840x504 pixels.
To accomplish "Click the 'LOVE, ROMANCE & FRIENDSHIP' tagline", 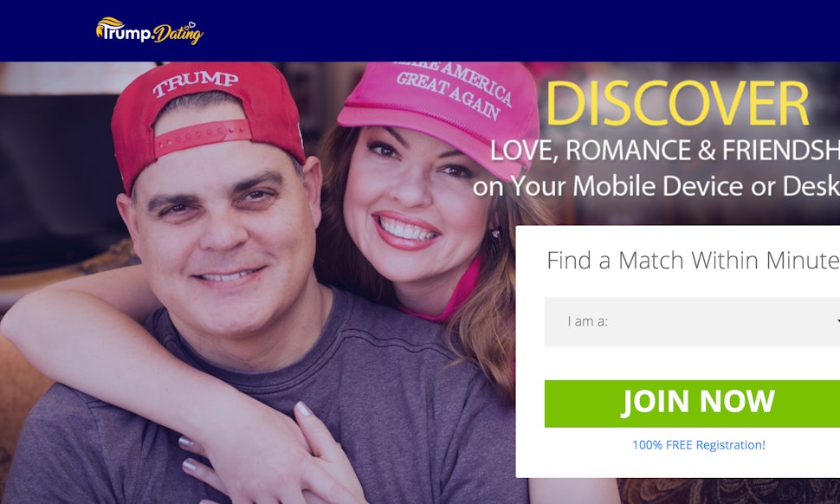I will 665,151.
